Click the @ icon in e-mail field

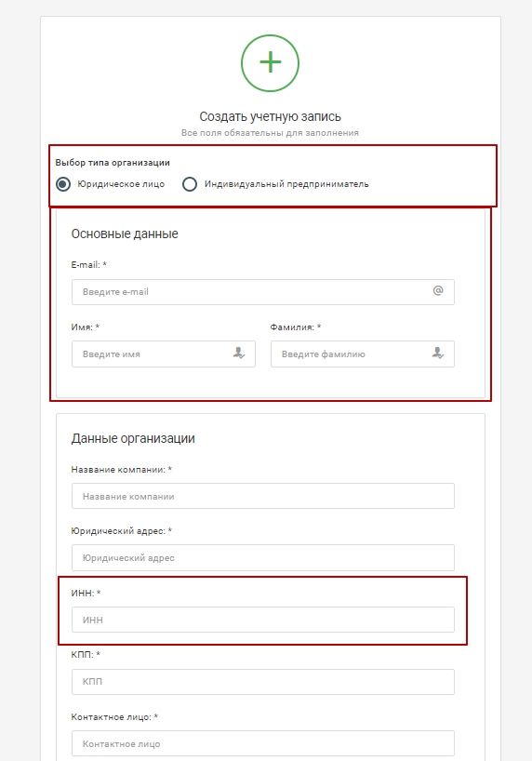pyautogui.click(x=438, y=290)
